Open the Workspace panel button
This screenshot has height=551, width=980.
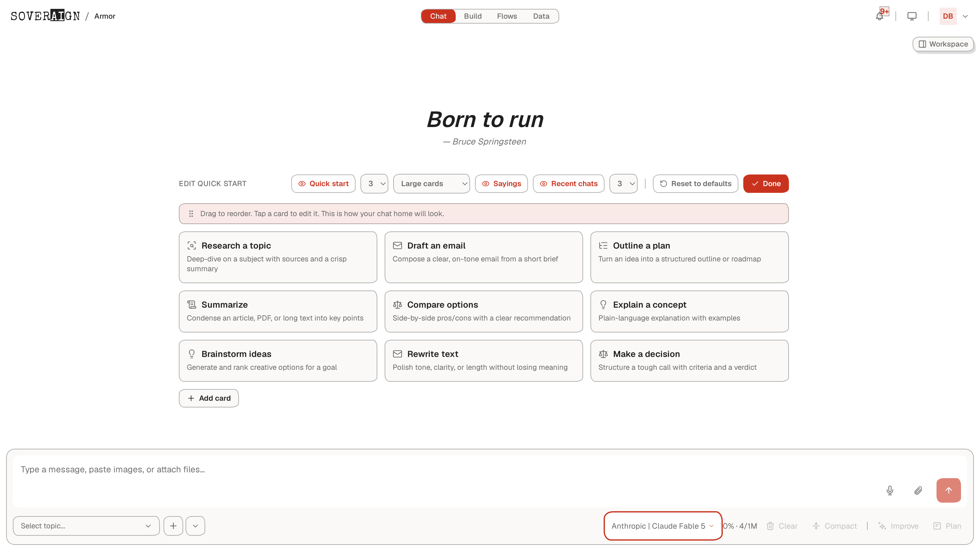pyautogui.click(x=943, y=44)
